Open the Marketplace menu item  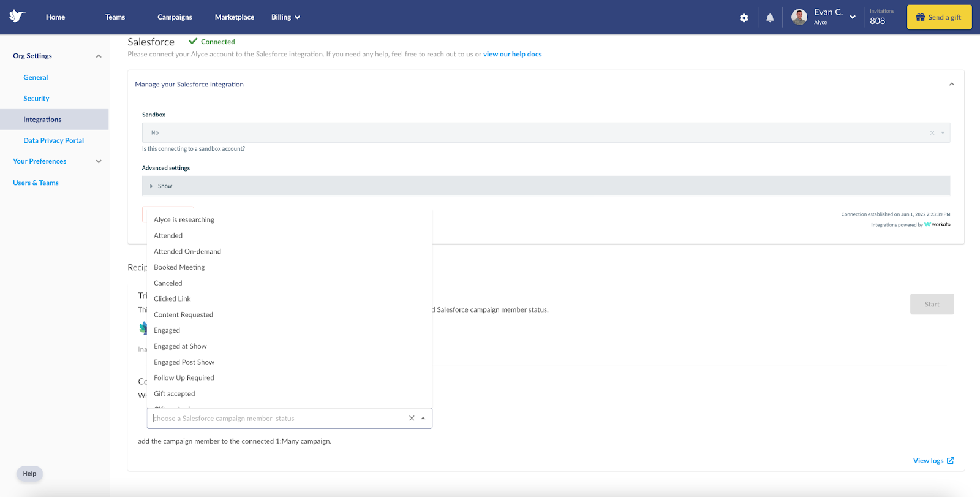pyautogui.click(x=235, y=17)
